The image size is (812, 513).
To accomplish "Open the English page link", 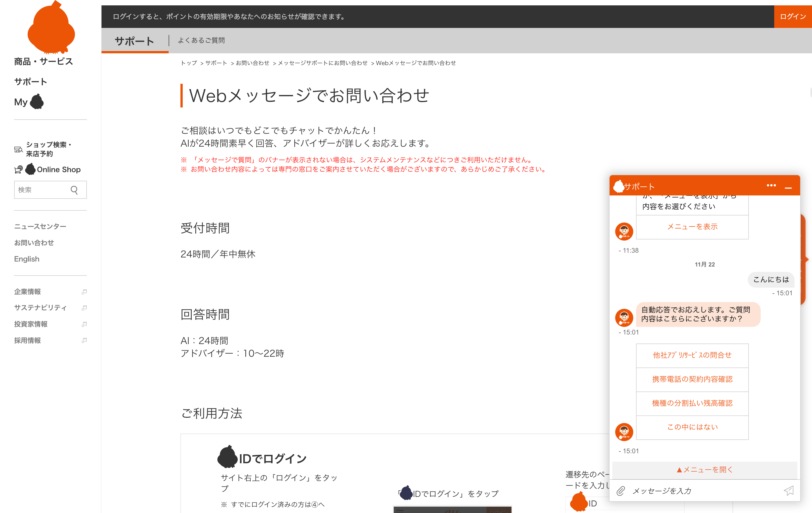I will click(26, 259).
